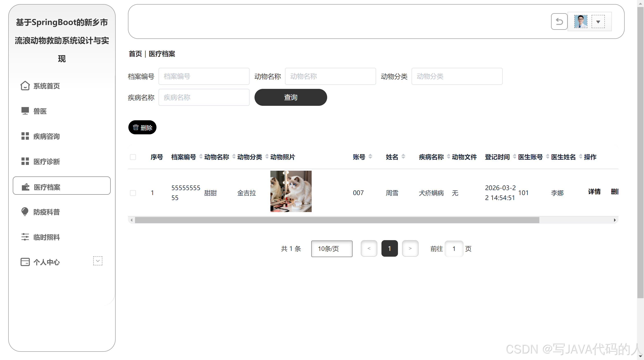Click the card icon beside 个人中心
This screenshot has width=644, height=360.
25,262
